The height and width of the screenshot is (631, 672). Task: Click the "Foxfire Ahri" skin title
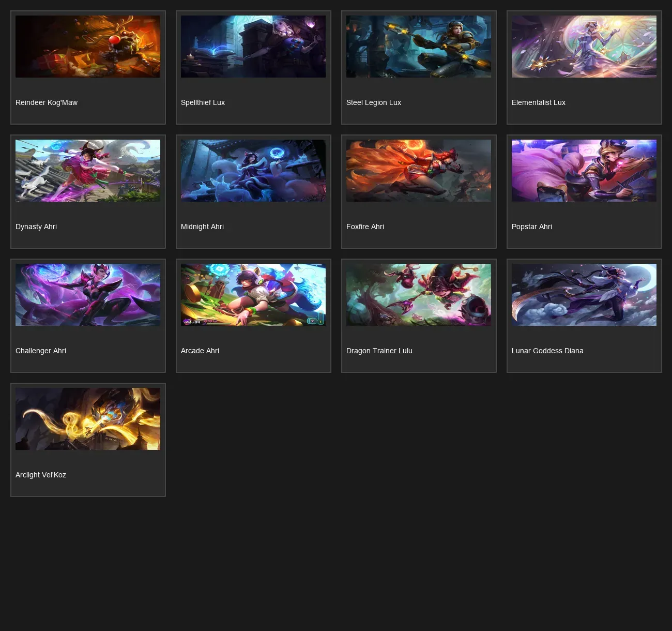coord(365,227)
